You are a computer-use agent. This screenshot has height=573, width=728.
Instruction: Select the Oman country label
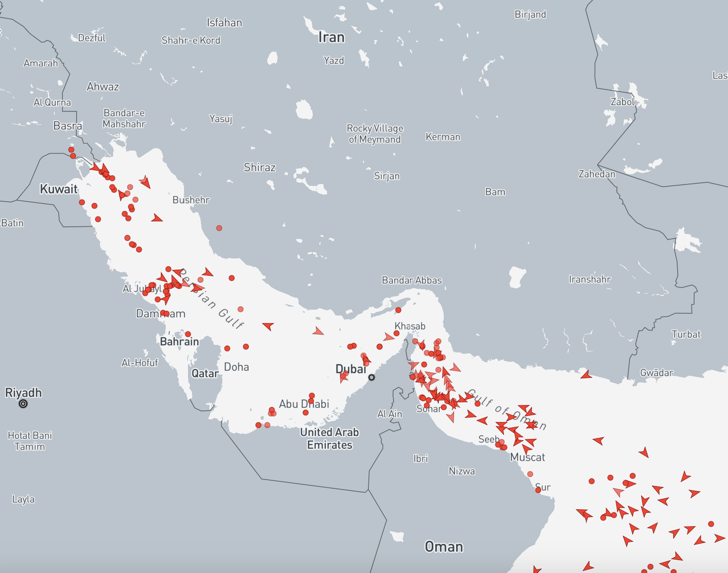coord(444,547)
